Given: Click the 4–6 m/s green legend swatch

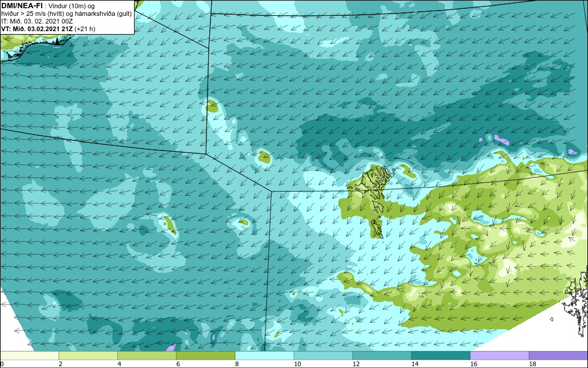Looking at the screenshot, I should tap(147, 355).
